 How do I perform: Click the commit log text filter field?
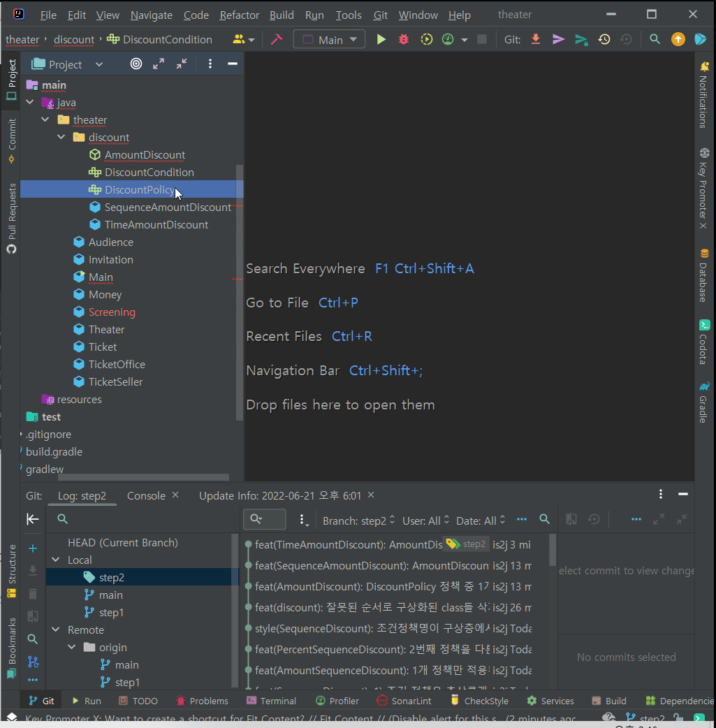point(265,519)
